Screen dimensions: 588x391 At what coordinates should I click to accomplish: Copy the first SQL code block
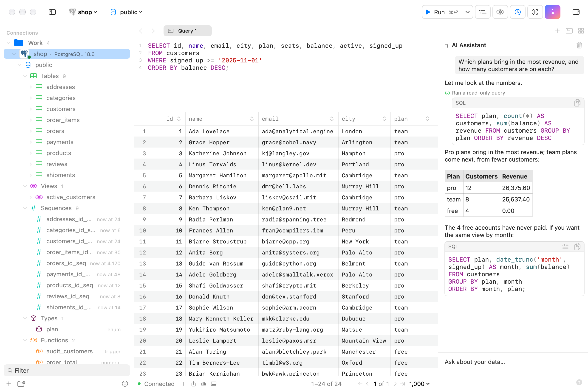pos(577,103)
